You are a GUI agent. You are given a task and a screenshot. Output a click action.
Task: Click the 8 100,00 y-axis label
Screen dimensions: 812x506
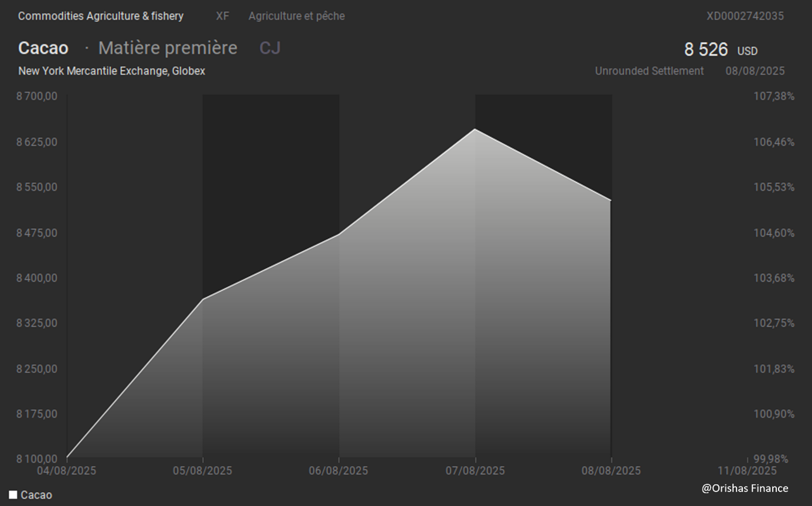[37, 459]
